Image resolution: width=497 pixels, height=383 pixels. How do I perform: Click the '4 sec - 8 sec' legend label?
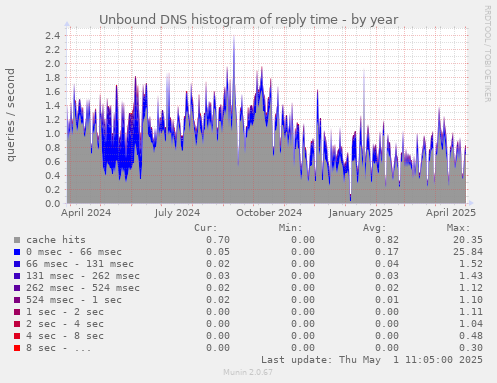point(65,336)
